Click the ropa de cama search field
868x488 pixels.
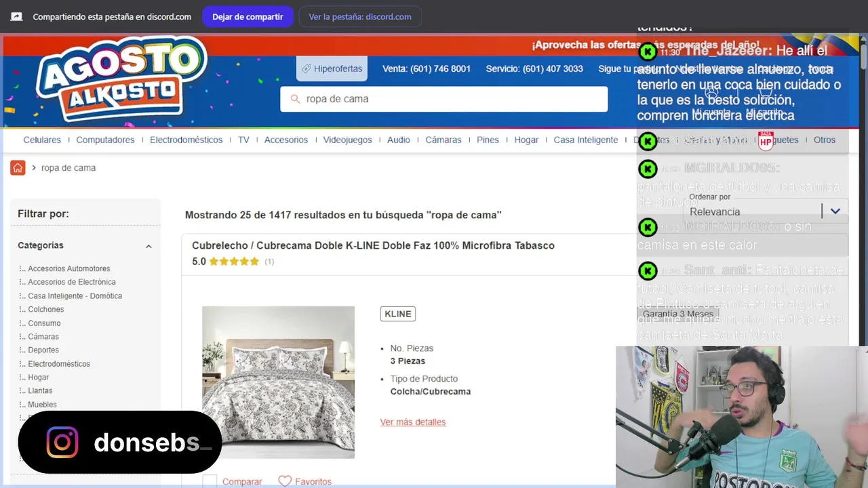tap(444, 99)
